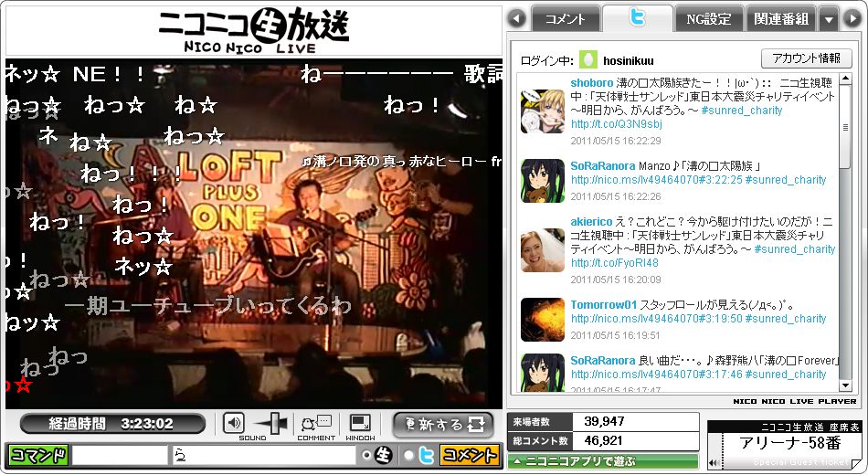This screenshot has width=868, height=475.
Task: Open link nico.ms/lv49464070#3:17:46
Action: (657, 375)
